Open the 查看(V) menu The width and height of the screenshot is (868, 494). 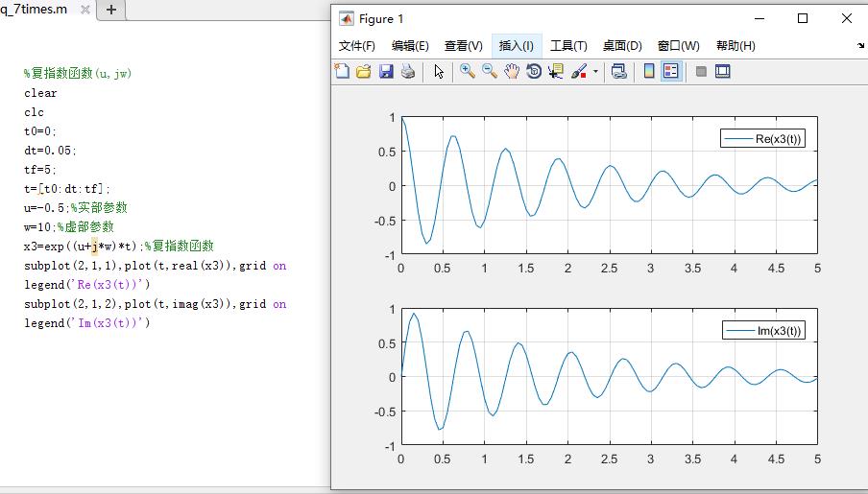click(x=464, y=46)
